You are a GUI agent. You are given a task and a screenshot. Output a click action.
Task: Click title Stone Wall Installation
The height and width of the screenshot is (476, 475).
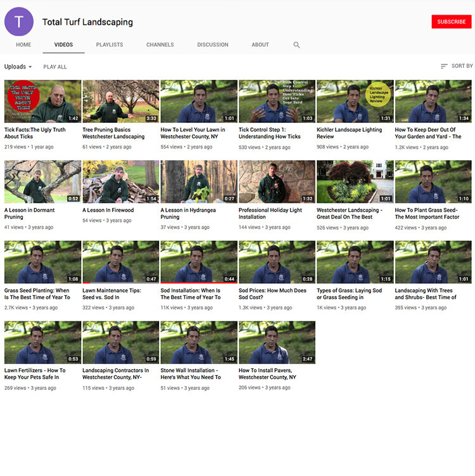pyautogui.click(x=191, y=374)
